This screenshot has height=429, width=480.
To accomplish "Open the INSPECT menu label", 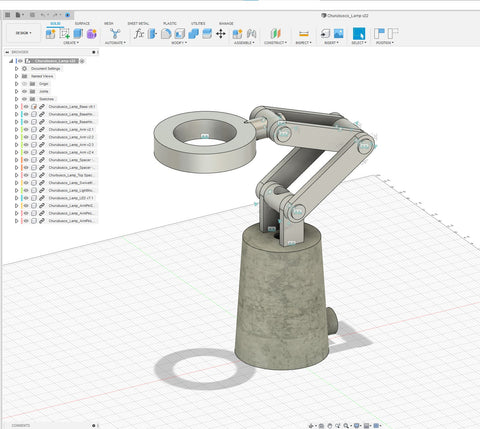I will click(x=304, y=43).
